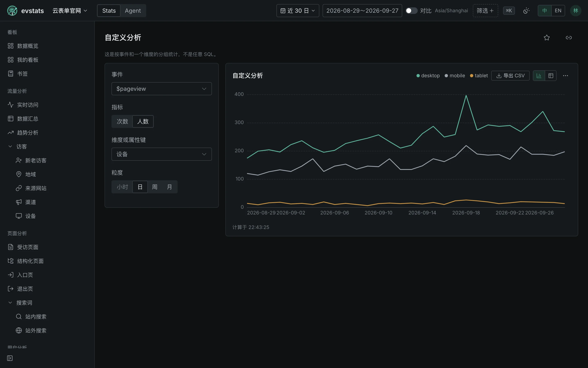Click 筛选 + filter button

coord(485,10)
